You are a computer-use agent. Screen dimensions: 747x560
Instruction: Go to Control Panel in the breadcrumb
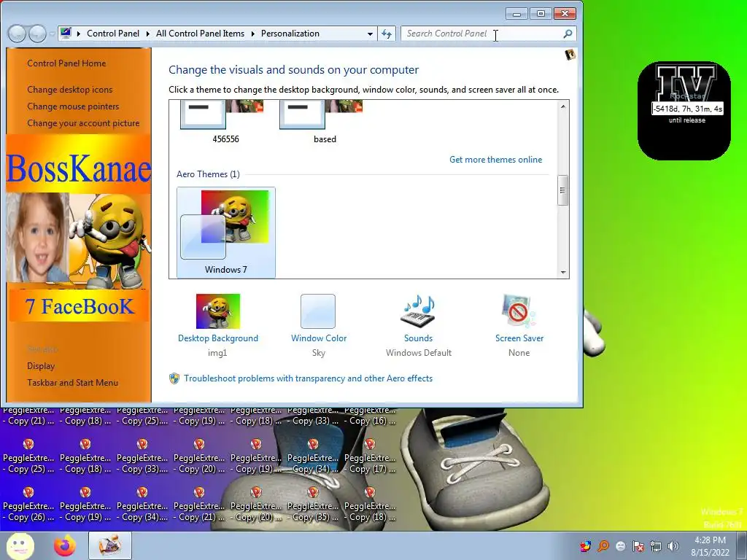click(113, 34)
